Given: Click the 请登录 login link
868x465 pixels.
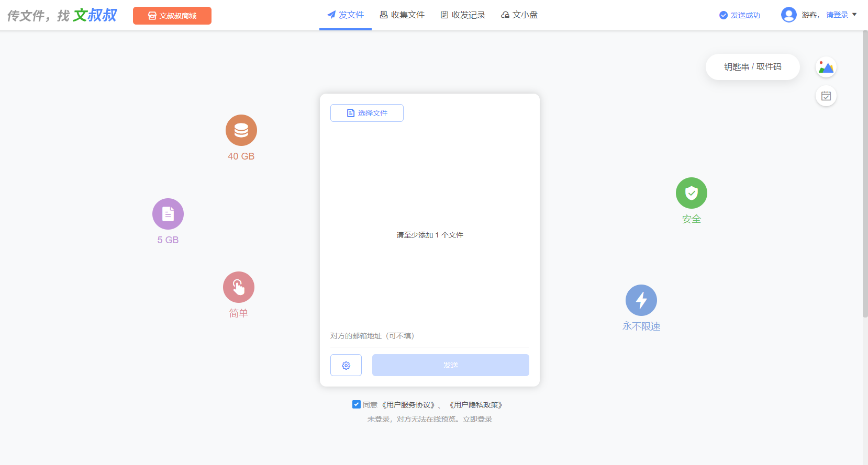Looking at the screenshot, I should [837, 15].
